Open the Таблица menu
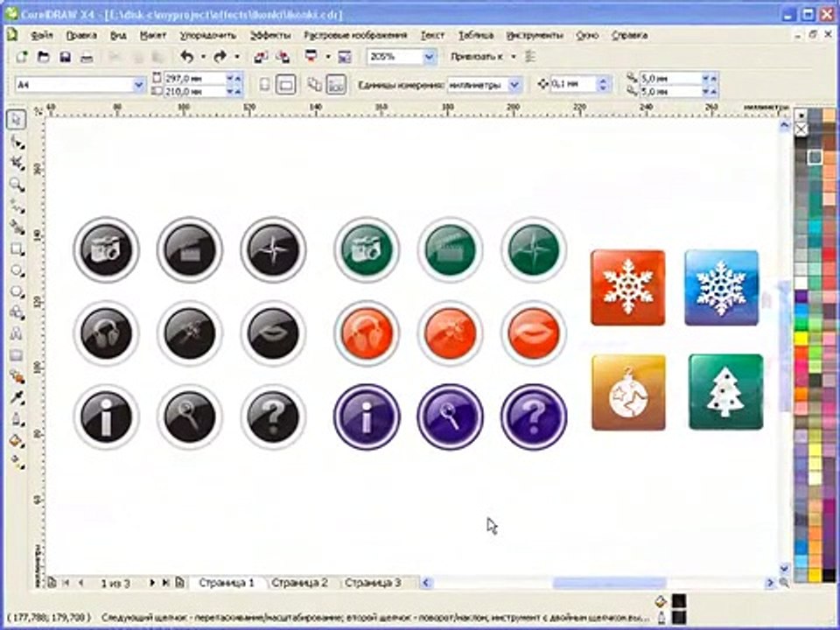Image resolution: width=840 pixels, height=630 pixels. point(476,35)
